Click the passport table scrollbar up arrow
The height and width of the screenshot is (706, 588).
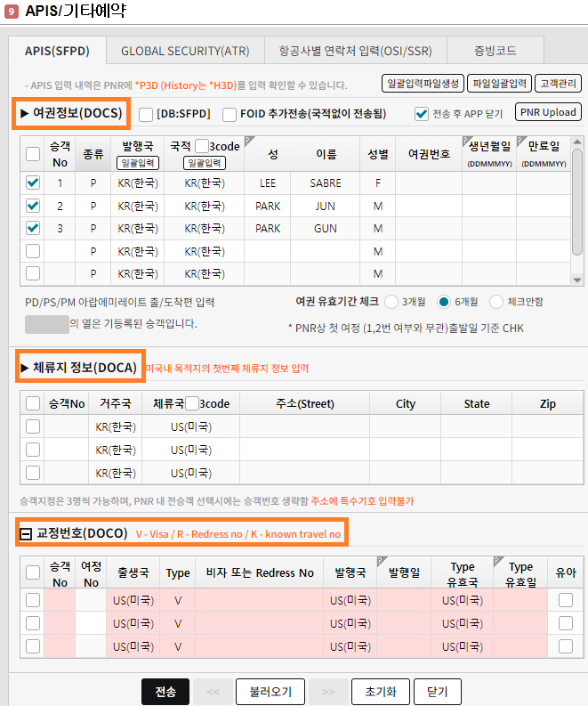click(576, 142)
